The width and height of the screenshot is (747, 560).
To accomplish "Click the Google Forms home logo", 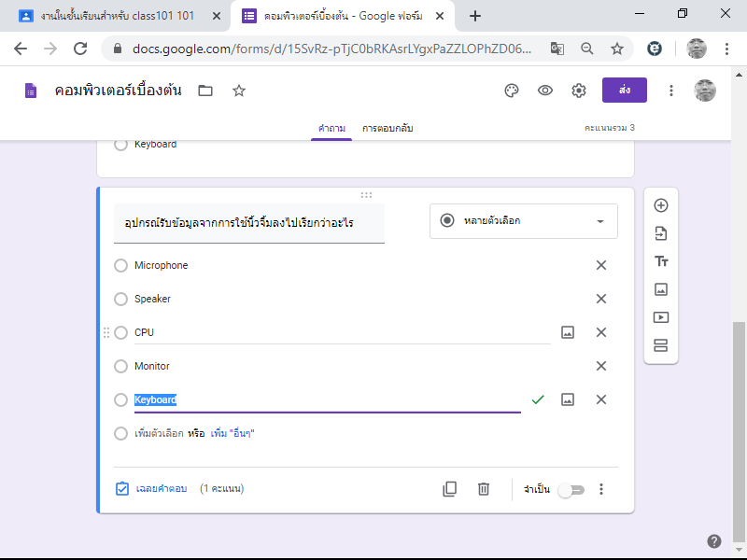I will (x=31, y=91).
